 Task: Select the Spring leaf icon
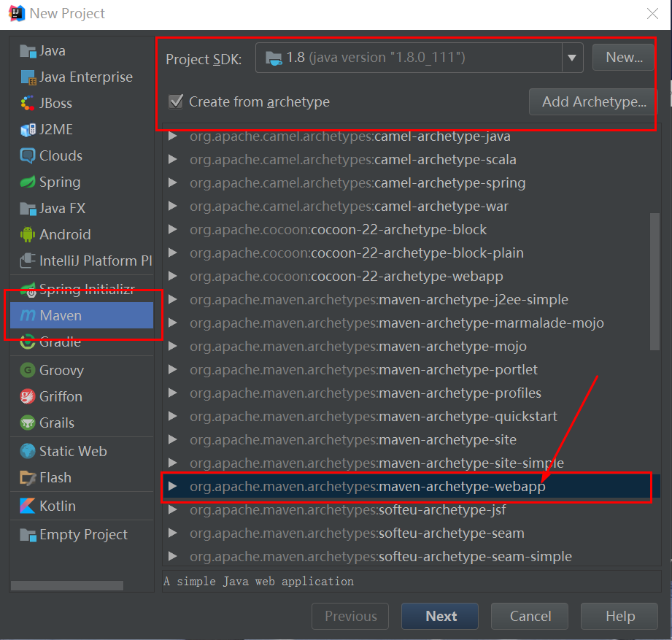tap(28, 182)
